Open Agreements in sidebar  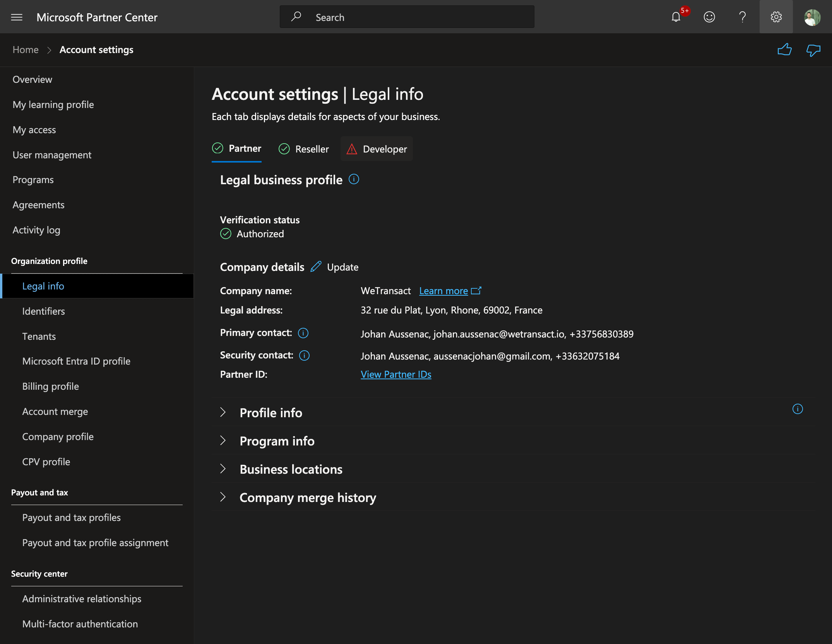tap(39, 205)
